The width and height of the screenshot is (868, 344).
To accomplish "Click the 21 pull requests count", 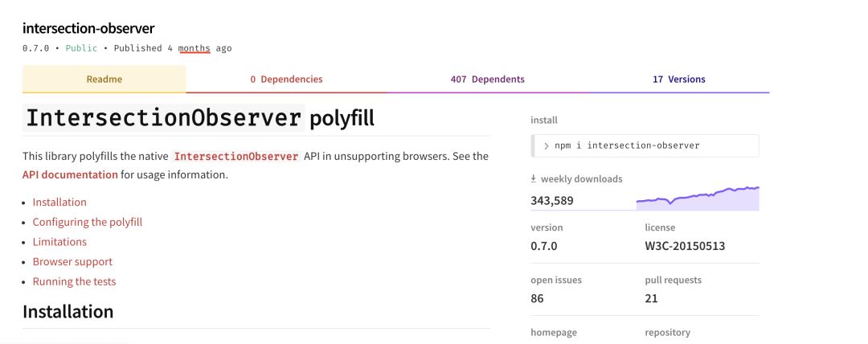I will tap(651, 298).
